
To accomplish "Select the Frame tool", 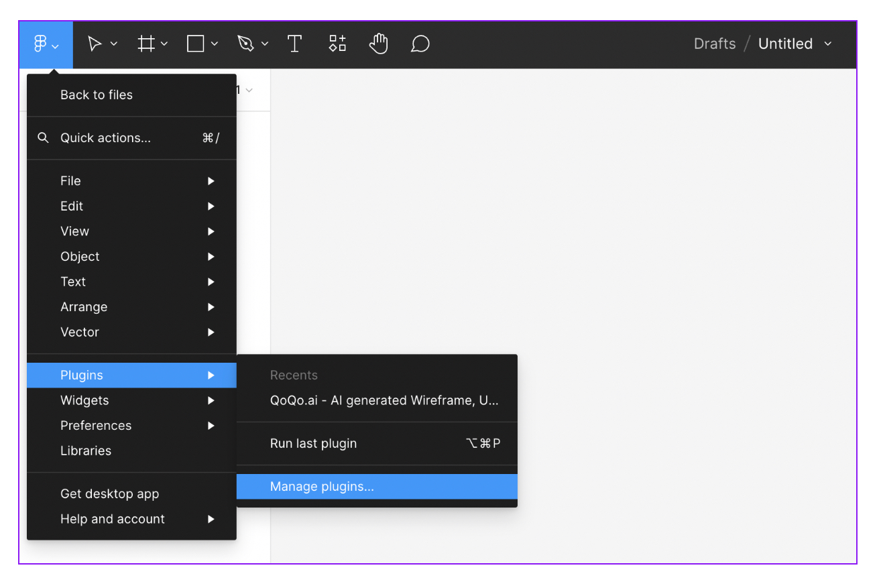I will (x=145, y=43).
